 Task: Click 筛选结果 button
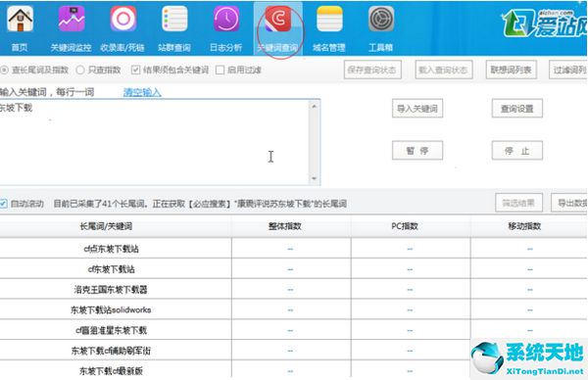click(x=518, y=203)
